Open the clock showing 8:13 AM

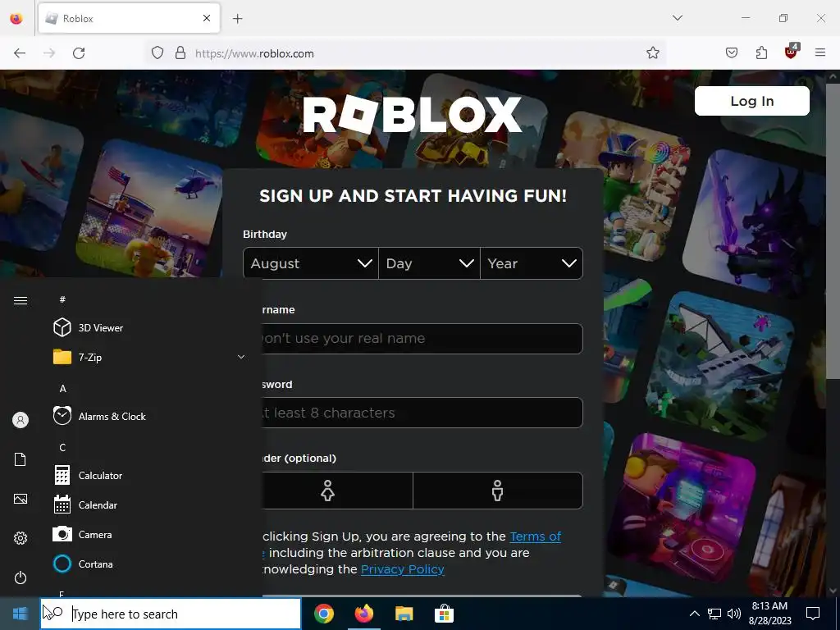coord(769,614)
